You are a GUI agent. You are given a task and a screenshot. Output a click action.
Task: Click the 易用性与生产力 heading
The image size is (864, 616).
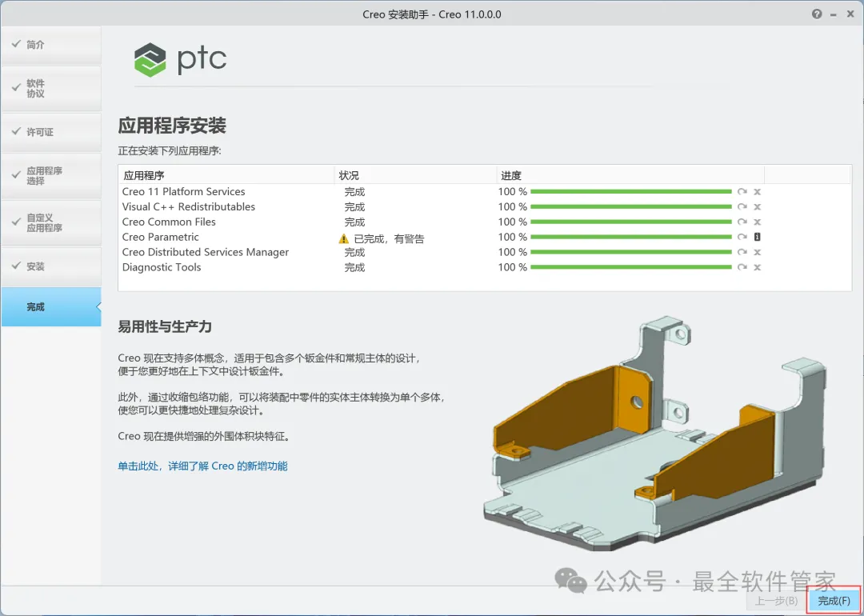pos(165,326)
